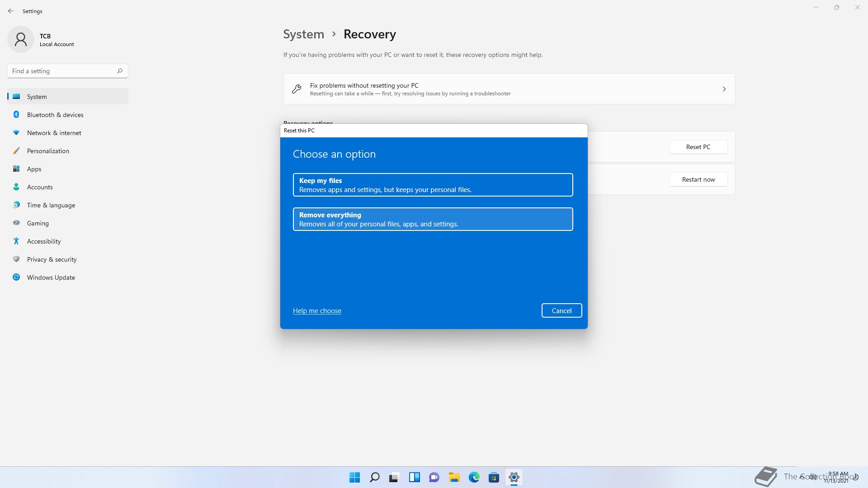
Task: Open Teams Chat from taskbar
Action: [434, 477]
